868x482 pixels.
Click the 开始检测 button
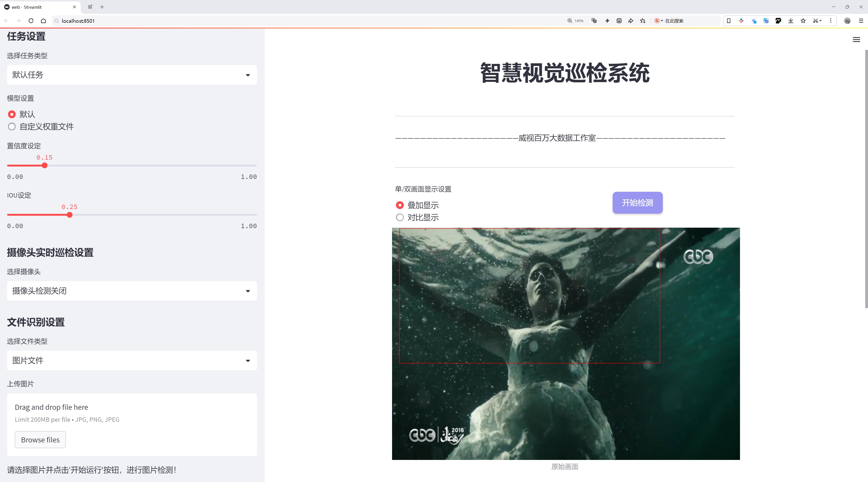(637, 203)
